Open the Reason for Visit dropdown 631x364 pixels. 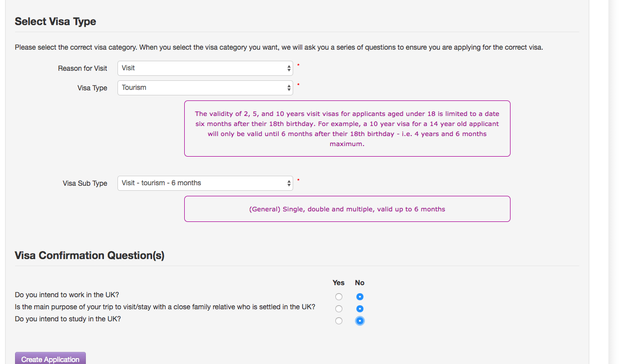(205, 68)
